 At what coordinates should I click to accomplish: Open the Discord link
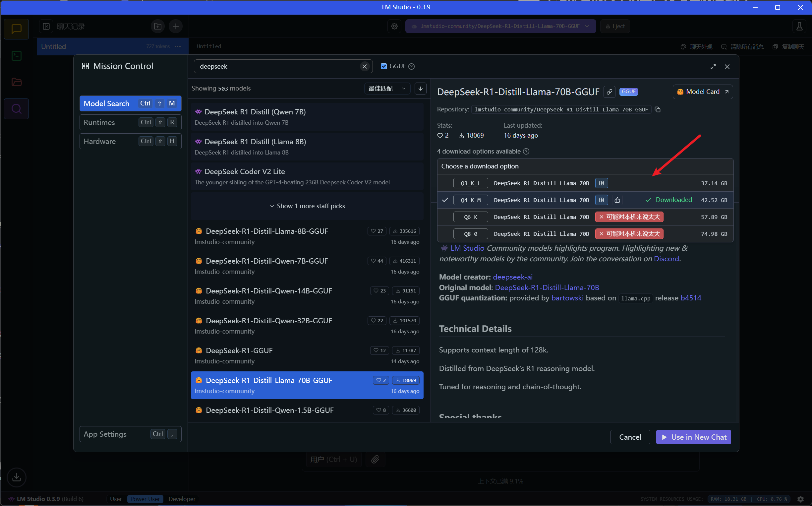click(x=666, y=259)
